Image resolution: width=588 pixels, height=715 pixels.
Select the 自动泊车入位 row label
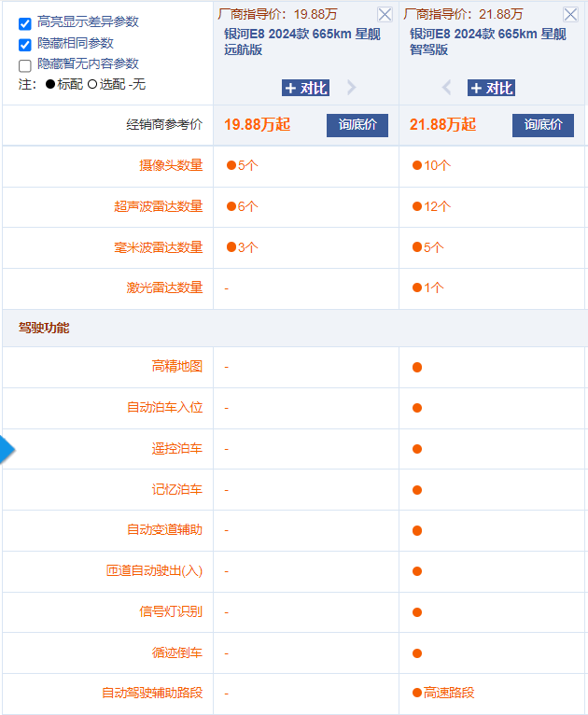[164, 407]
